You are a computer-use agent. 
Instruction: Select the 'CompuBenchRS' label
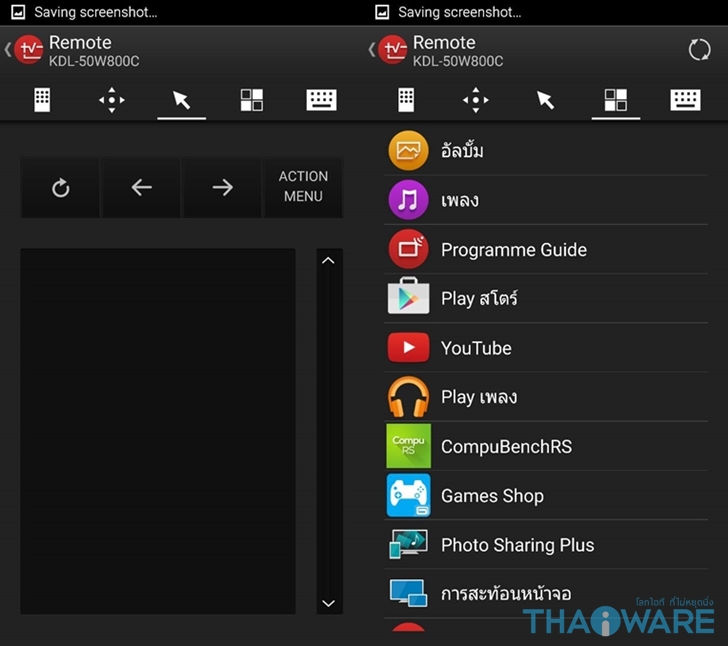point(507,446)
